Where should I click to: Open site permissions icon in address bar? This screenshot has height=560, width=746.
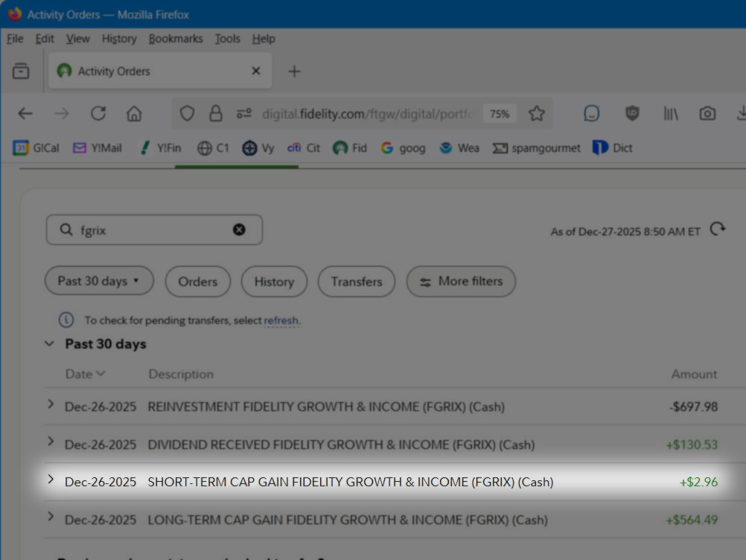coord(244,114)
